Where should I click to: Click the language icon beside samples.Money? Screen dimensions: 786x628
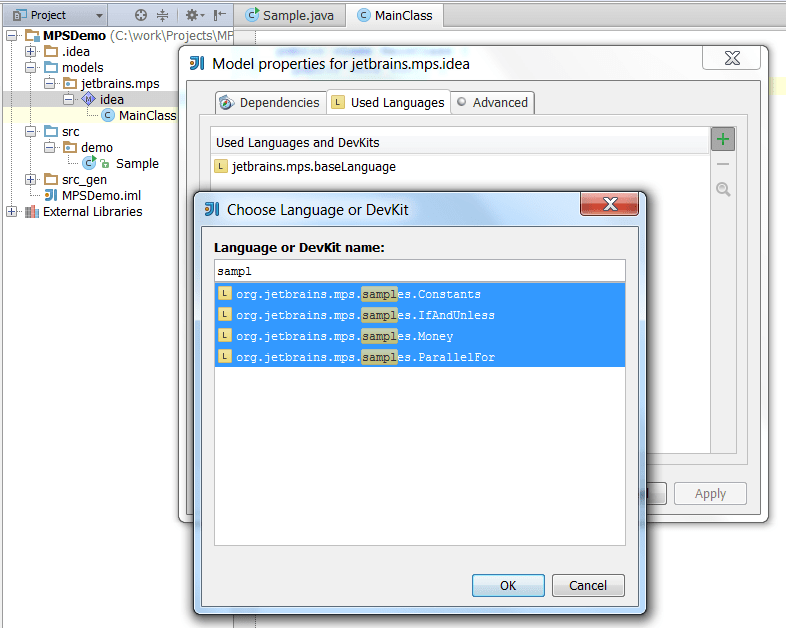coord(225,335)
